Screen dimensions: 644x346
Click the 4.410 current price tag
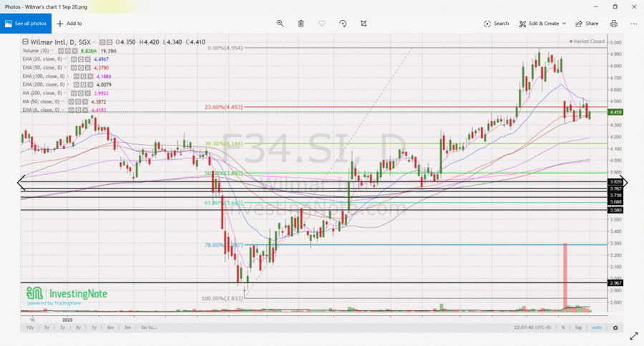615,112
